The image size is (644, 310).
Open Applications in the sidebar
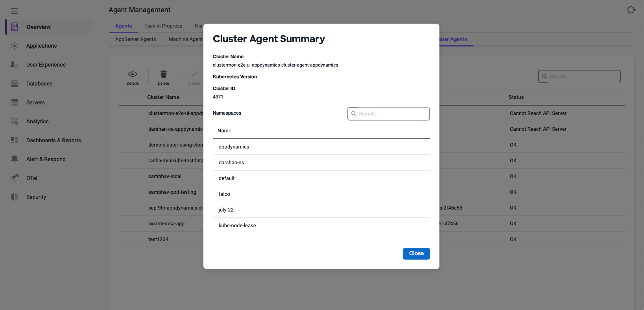(x=41, y=46)
